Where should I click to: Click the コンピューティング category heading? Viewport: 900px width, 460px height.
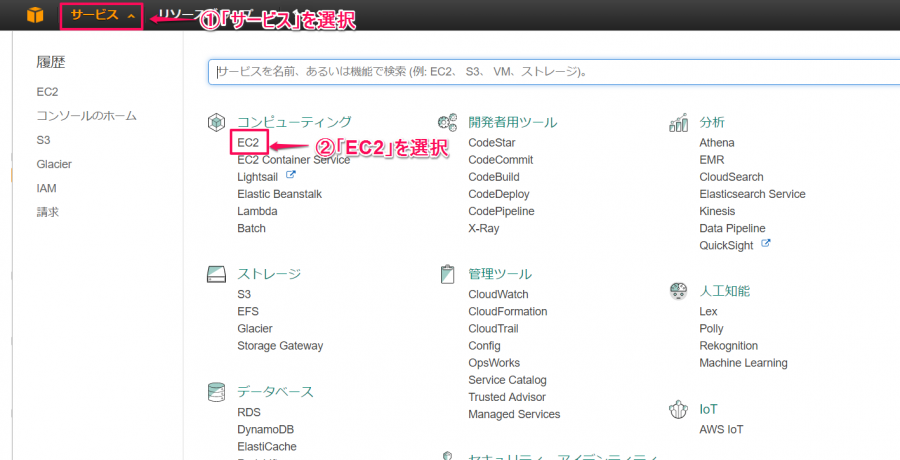pyautogui.click(x=294, y=122)
